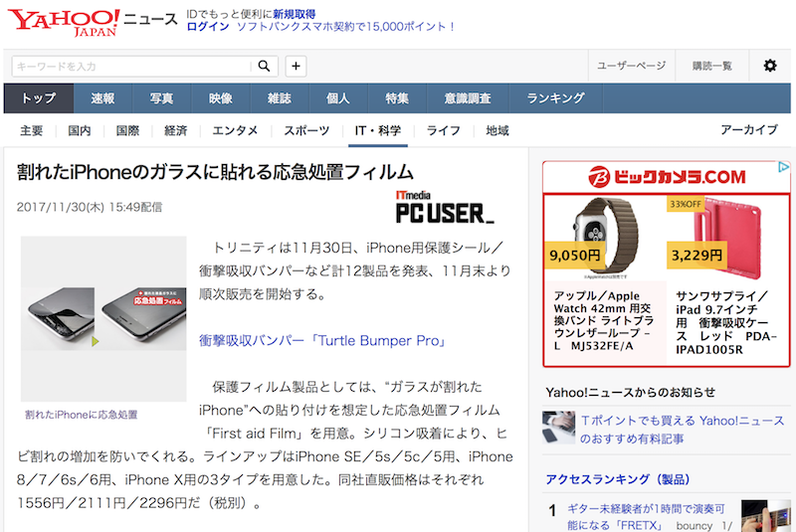Click the ログイン link
The width and height of the screenshot is (796, 532).
point(208,27)
